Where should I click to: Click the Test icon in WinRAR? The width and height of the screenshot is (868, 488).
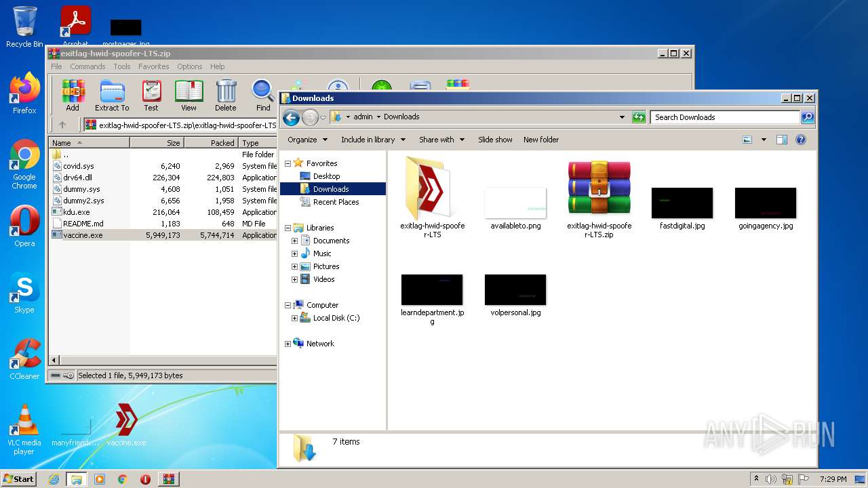click(x=151, y=95)
